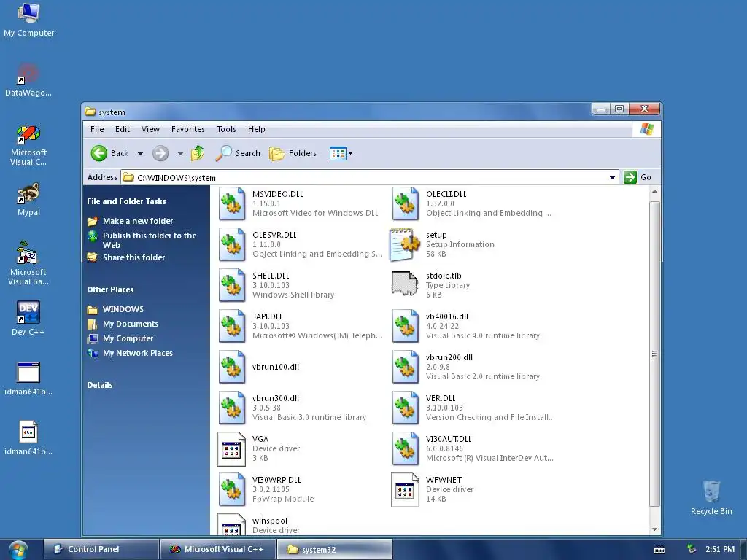Click Publish this folder to the Web

150,240
